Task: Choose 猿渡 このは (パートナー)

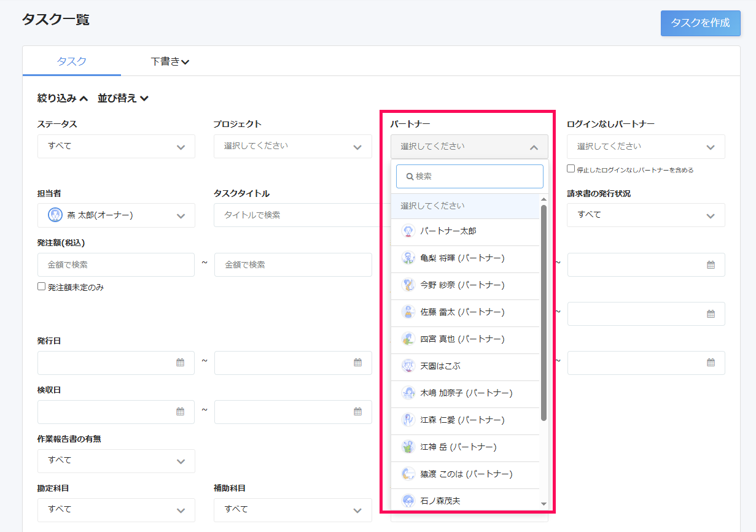Action: (465, 474)
